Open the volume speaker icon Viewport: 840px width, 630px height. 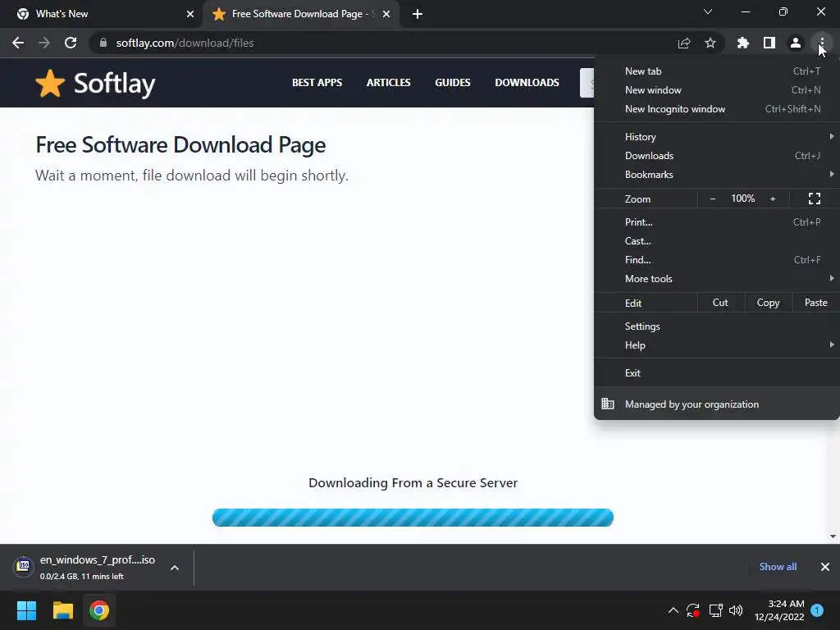(736, 610)
